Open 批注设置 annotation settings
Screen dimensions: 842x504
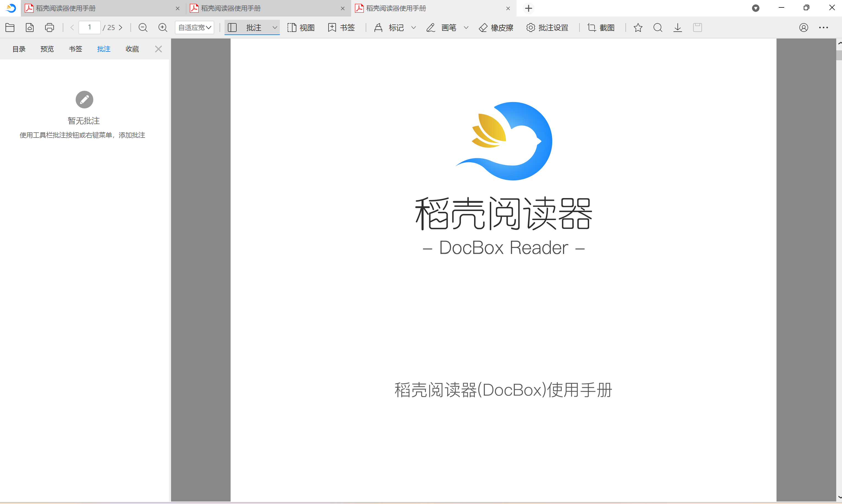point(547,28)
